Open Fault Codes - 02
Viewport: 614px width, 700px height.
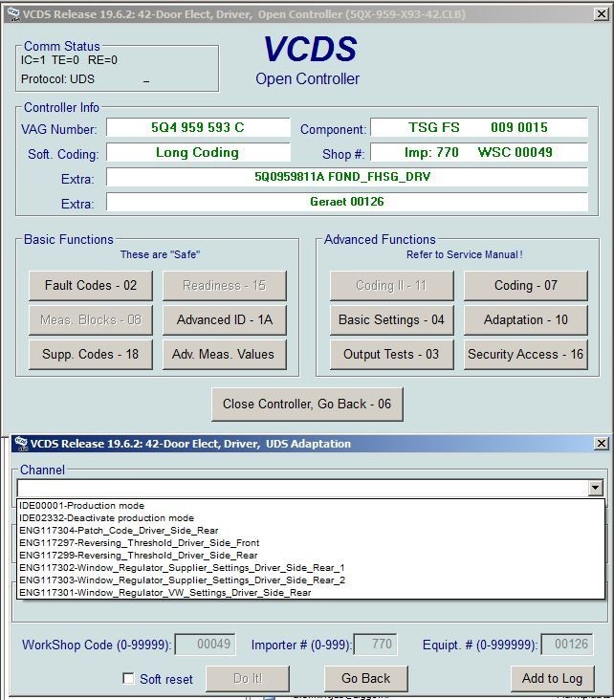tap(91, 285)
